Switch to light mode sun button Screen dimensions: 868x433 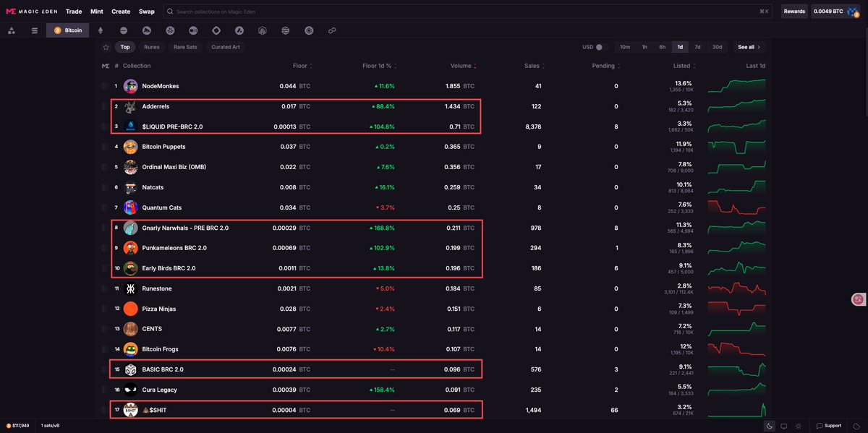pyautogui.click(x=798, y=425)
